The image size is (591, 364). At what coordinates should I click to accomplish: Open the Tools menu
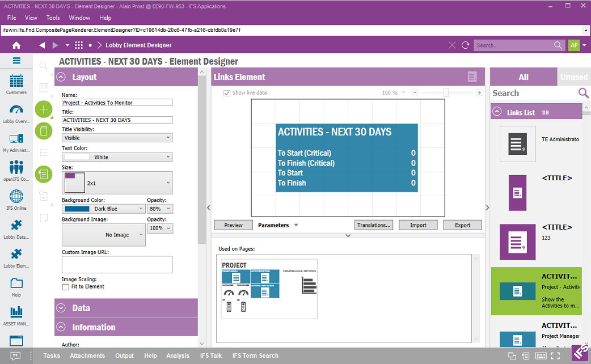(53, 18)
